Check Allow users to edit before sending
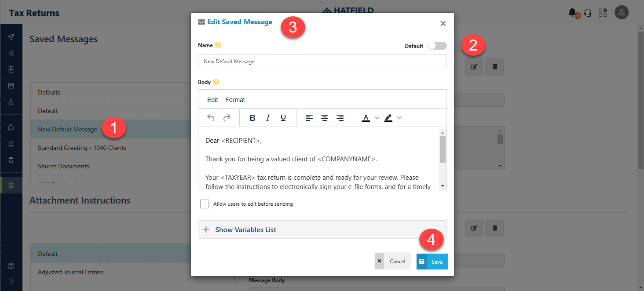 pos(205,204)
